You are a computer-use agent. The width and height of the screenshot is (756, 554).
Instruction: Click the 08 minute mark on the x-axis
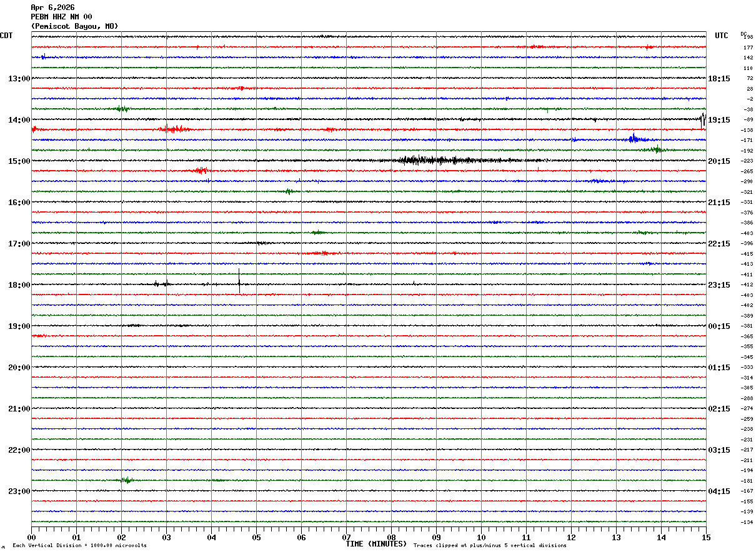coord(392,537)
